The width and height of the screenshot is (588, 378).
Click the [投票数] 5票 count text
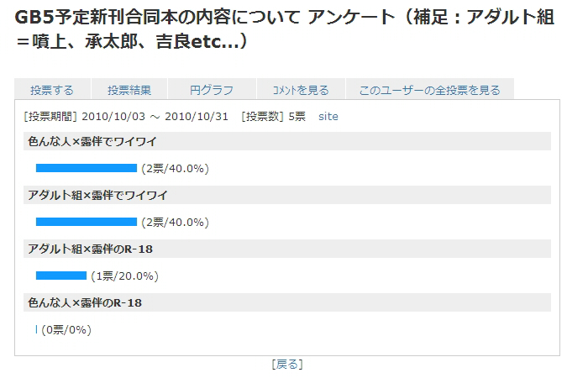click(x=273, y=117)
